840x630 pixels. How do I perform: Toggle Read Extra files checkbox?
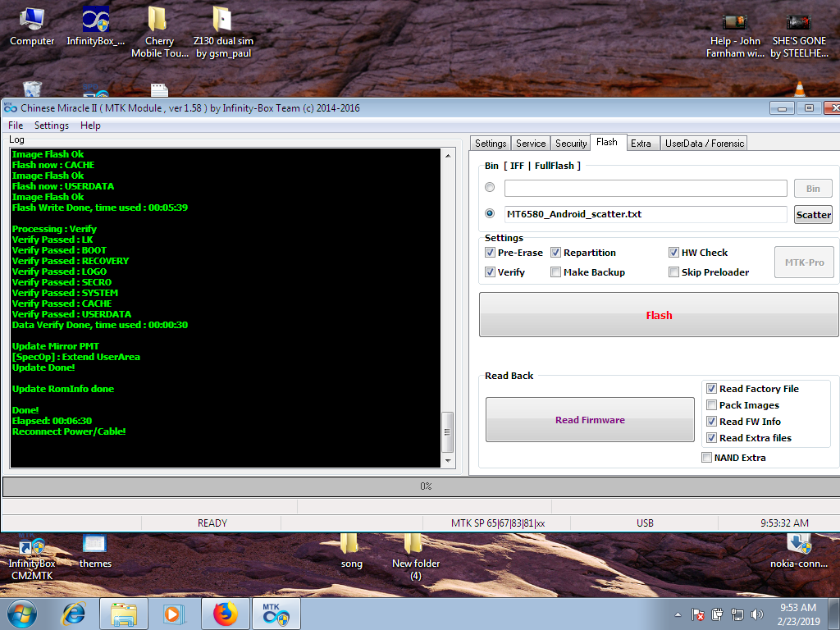click(x=711, y=438)
